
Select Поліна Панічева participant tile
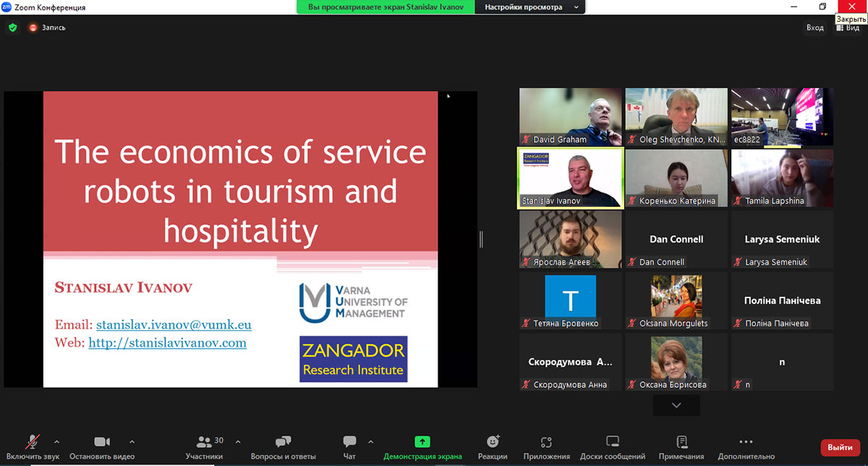[x=782, y=301]
